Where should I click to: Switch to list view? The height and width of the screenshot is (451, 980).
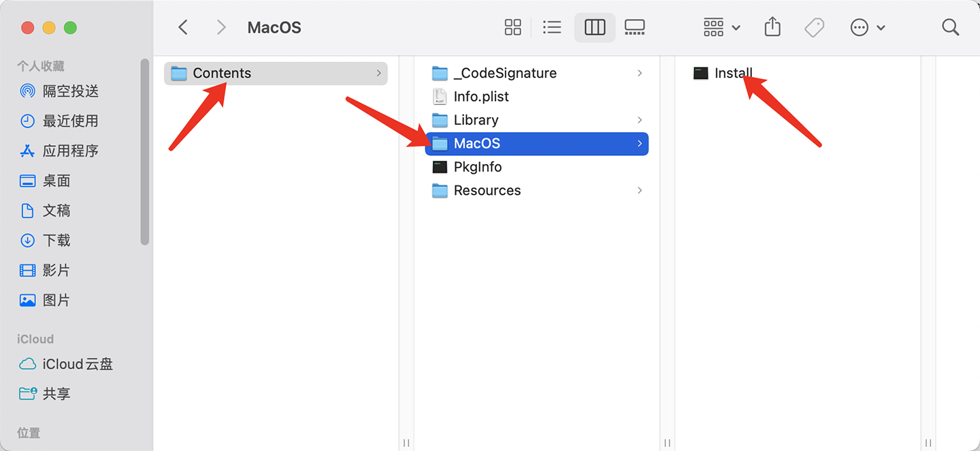tap(552, 27)
